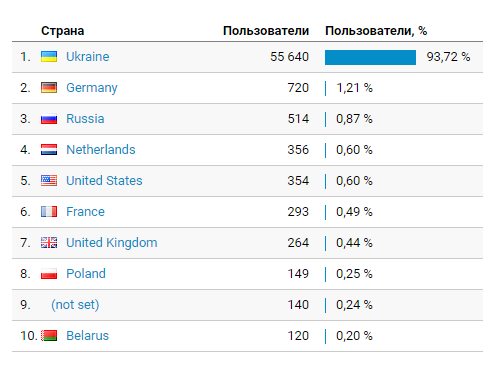This screenshot has width=491, height=369.
Task: Click the Страна column header
Action: point(63,31)
